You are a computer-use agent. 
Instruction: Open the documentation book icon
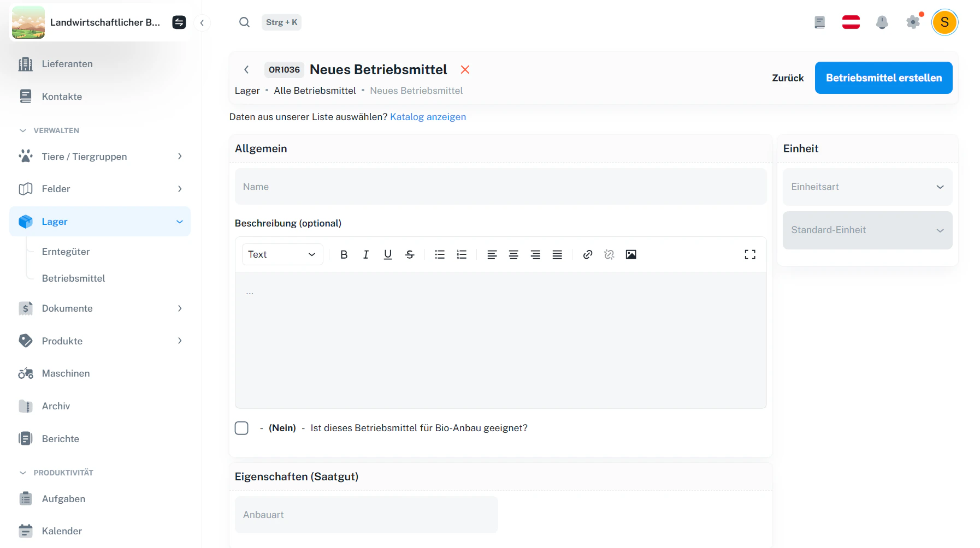[x=819, y=22]
